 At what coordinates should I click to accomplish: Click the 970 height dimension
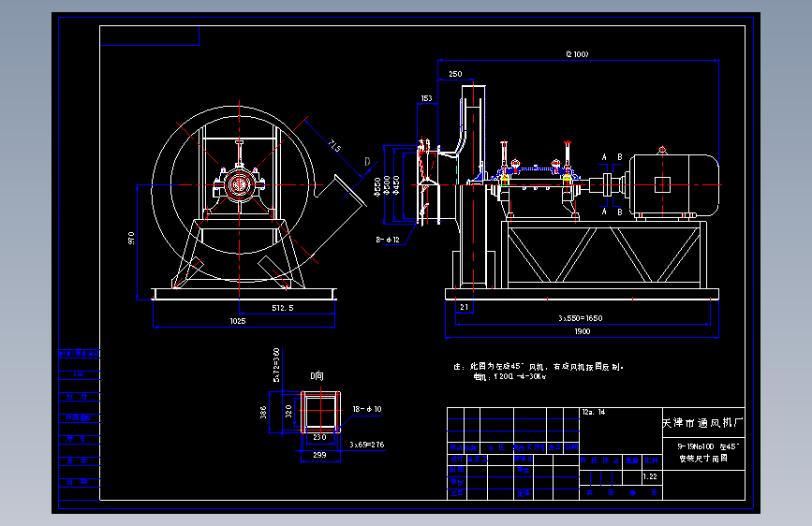coord(131,238)
